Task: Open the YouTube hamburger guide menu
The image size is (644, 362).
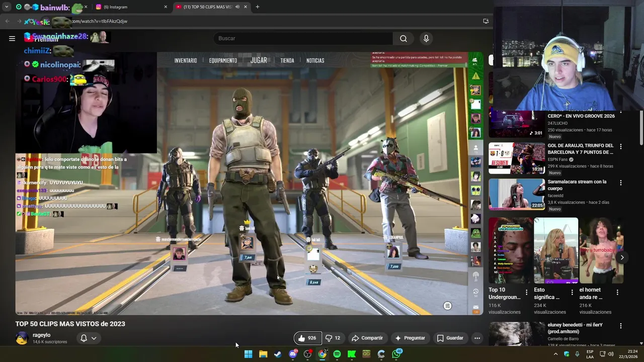Action: pyautogui.click(x=12, y=38)
